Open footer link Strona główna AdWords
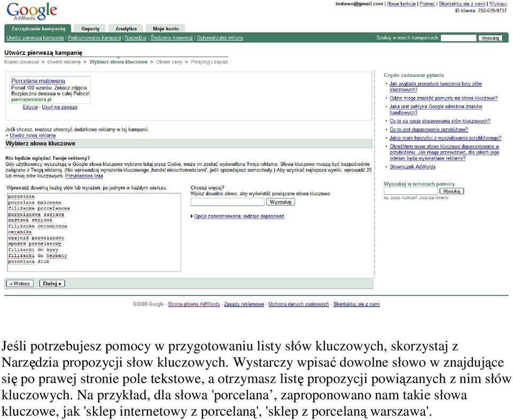 click(193, 304)
